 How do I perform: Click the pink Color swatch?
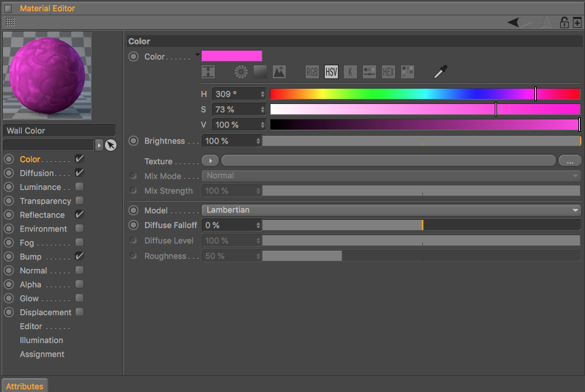pyautogui.click(x=232, y=56)
